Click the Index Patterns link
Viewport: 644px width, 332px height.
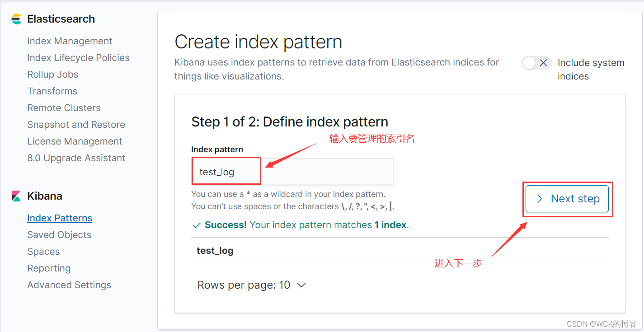(x=60, y=218)
